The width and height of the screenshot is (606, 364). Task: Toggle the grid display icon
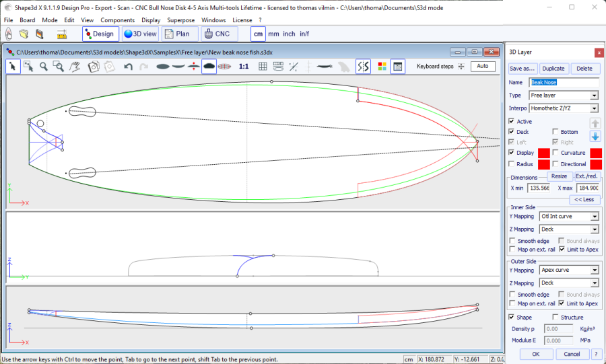(263, 66)
